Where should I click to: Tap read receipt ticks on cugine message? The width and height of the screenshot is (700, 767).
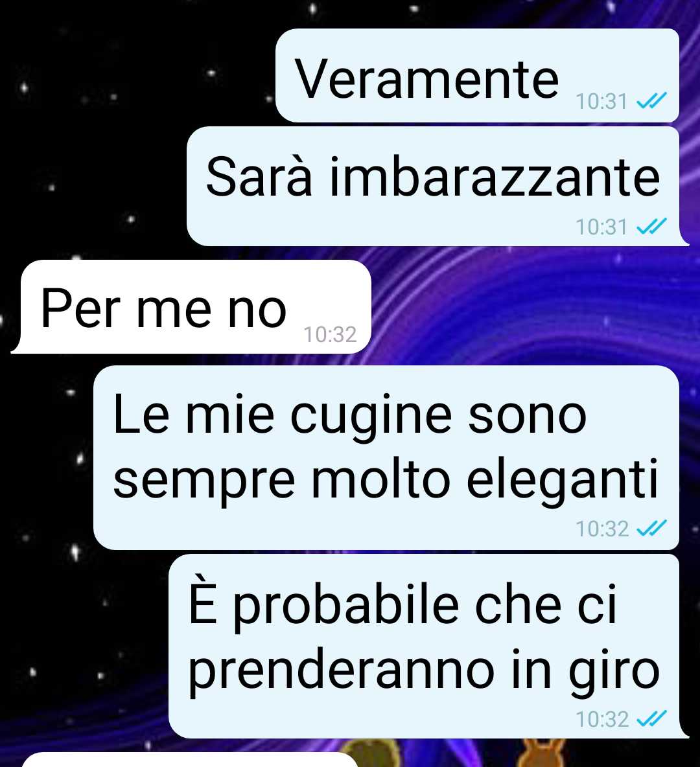tap(651, 529)
